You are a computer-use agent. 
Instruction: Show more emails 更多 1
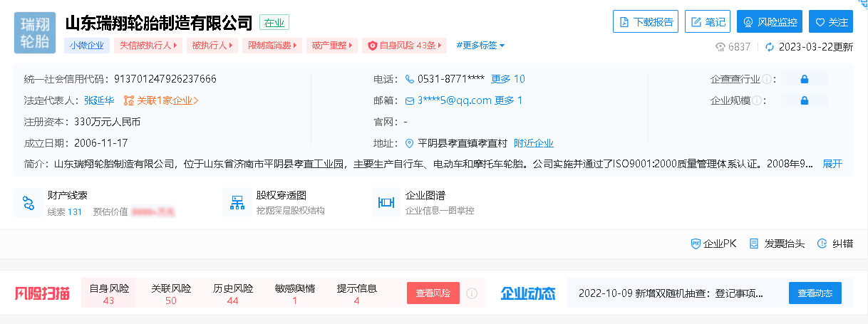coord(509,100)
